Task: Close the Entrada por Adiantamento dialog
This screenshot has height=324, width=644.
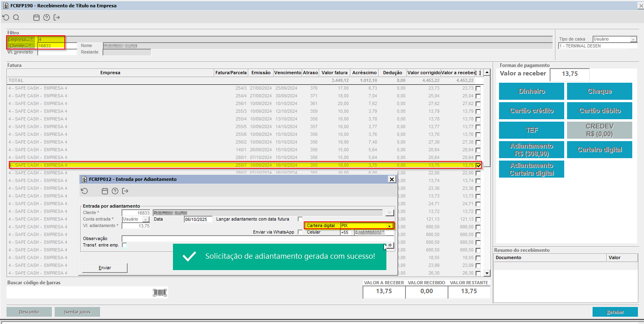Action: [x=392, y=179]
